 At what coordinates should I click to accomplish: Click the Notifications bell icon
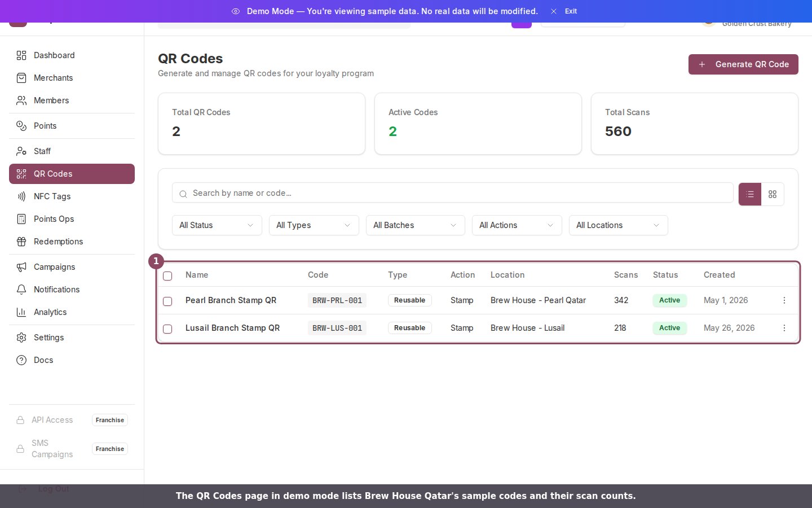(x=21, y=290)
